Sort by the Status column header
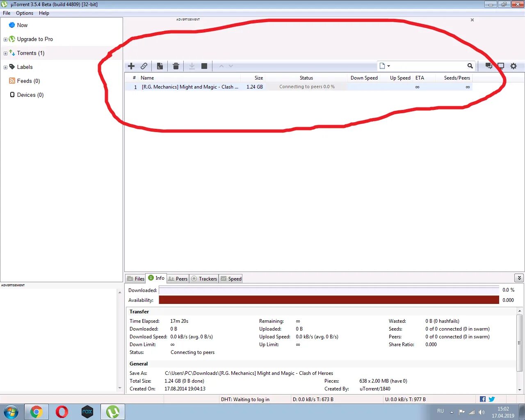525x420 pixels. click(306, 78)
